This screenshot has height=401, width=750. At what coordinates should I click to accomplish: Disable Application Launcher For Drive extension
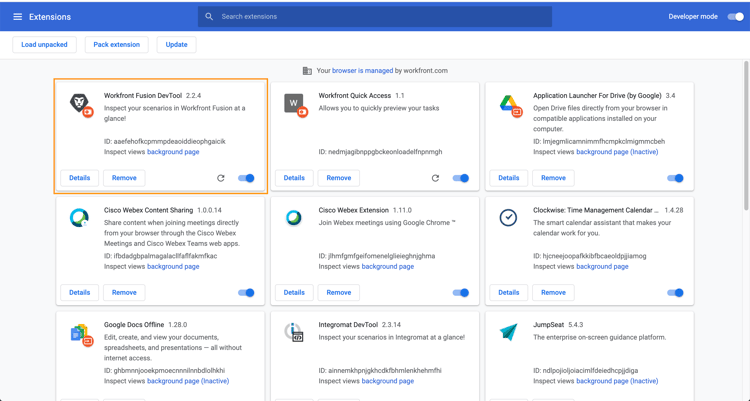pos(675,178)
